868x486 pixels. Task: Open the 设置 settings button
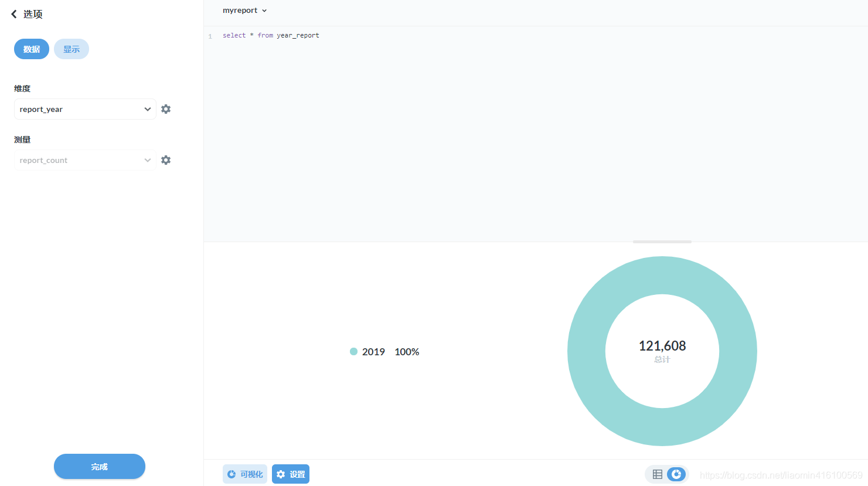[x=291, y=474]
